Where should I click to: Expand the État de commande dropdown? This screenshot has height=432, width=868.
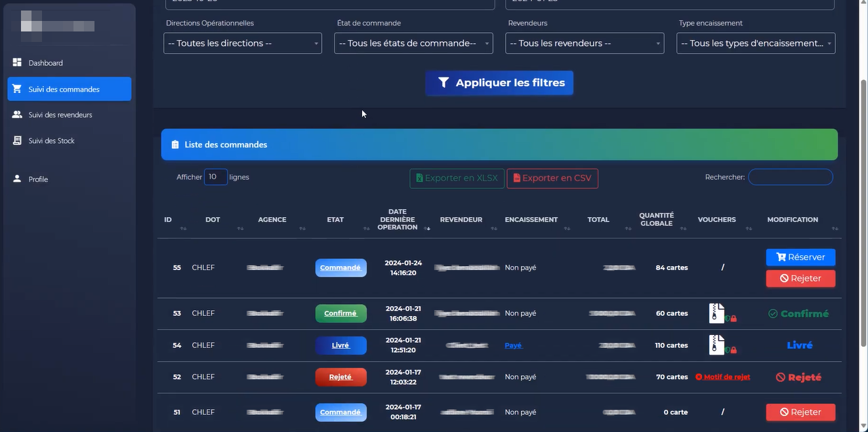(413, 43)
